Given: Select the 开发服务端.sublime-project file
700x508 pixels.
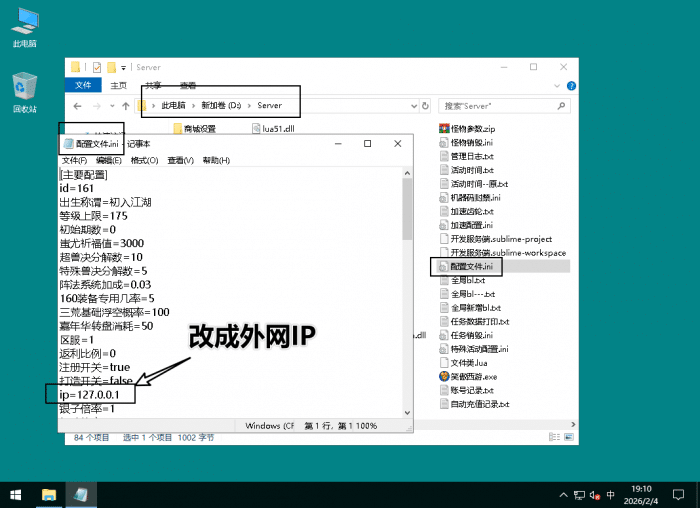Looking at the screenshot, I should pyautogui.click(x=496, y=239).
